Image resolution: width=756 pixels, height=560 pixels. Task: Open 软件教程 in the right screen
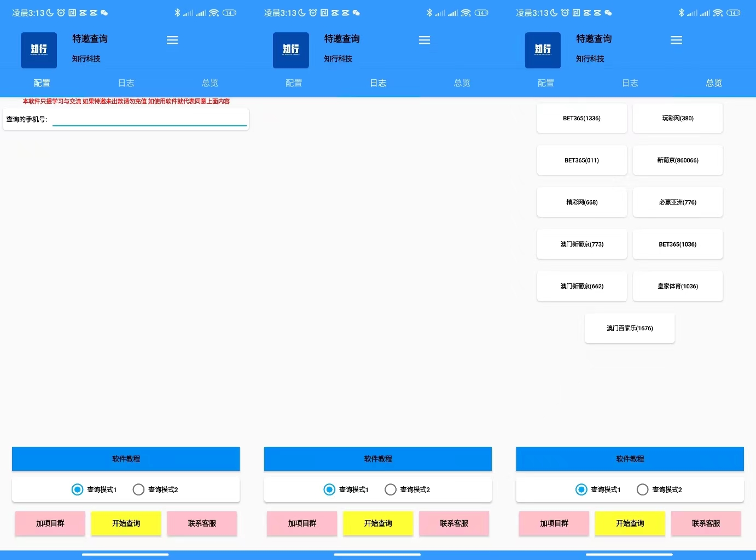point(630,459)
